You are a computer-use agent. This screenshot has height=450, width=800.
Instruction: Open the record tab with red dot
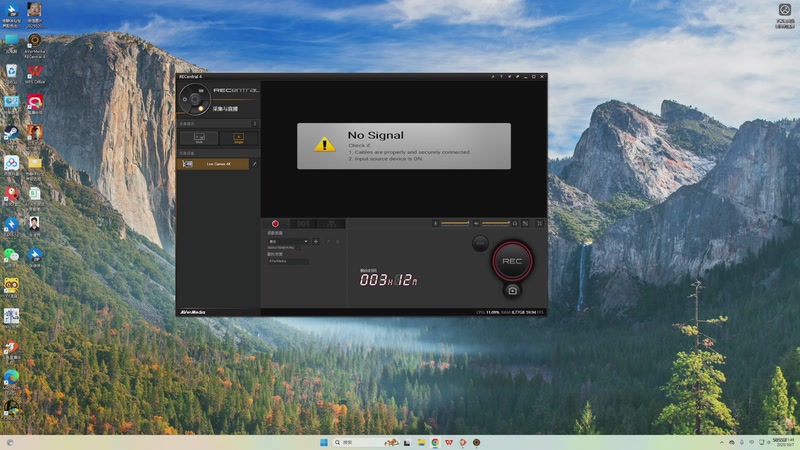coord(275,223)
